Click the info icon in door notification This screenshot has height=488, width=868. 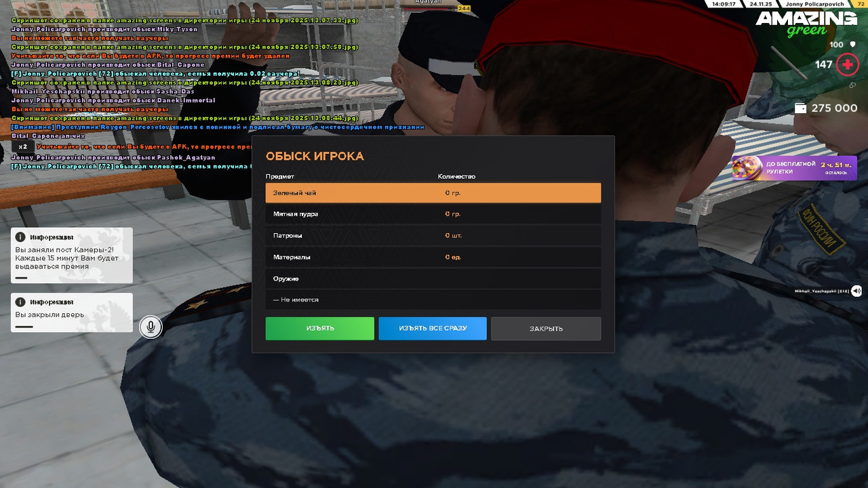[x=20, y=302]
